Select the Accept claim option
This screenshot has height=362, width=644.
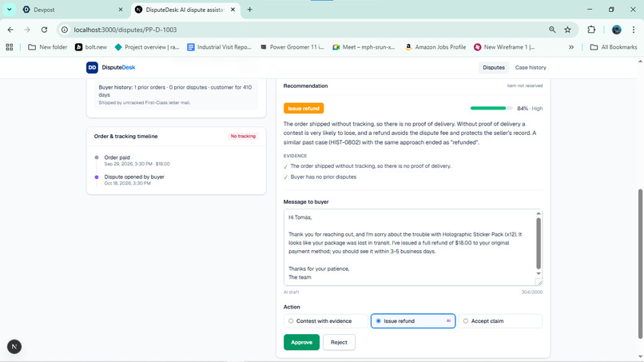click(500, 321)
